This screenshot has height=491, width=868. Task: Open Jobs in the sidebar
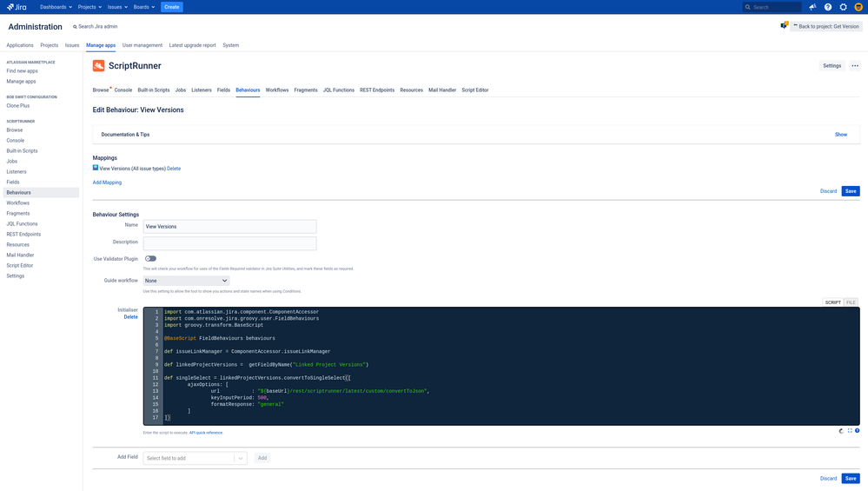pos(11,161)
